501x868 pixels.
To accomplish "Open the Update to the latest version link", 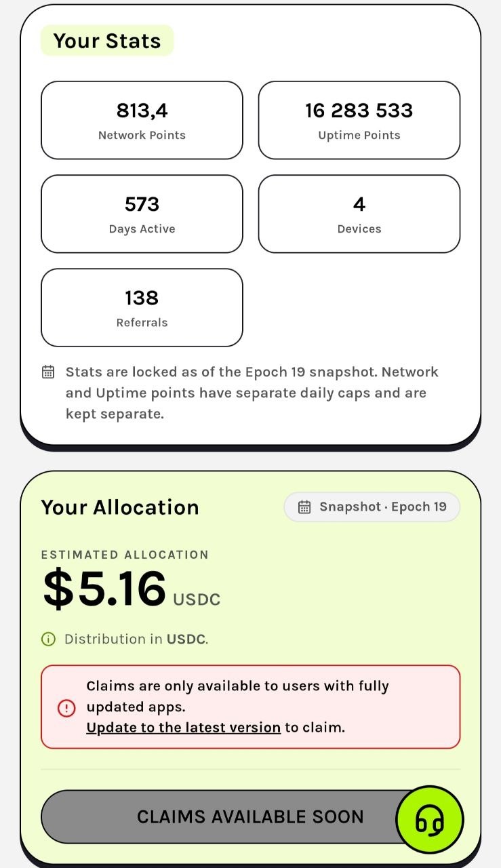I will (184, 728).
